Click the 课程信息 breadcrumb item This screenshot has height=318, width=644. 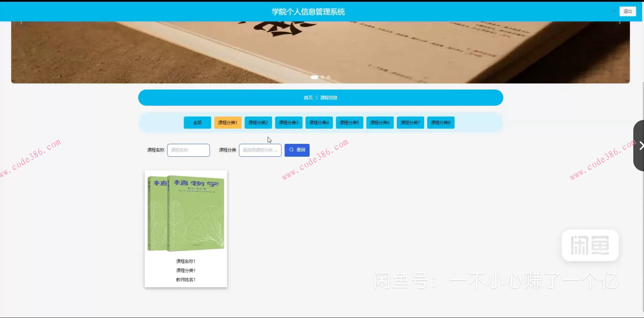click(329, 98)
